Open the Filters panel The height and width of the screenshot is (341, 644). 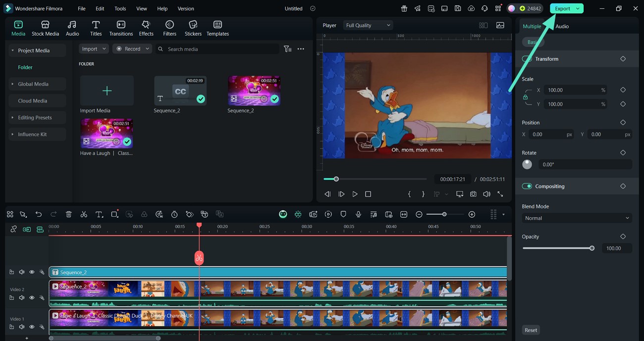tap(169, 29)
